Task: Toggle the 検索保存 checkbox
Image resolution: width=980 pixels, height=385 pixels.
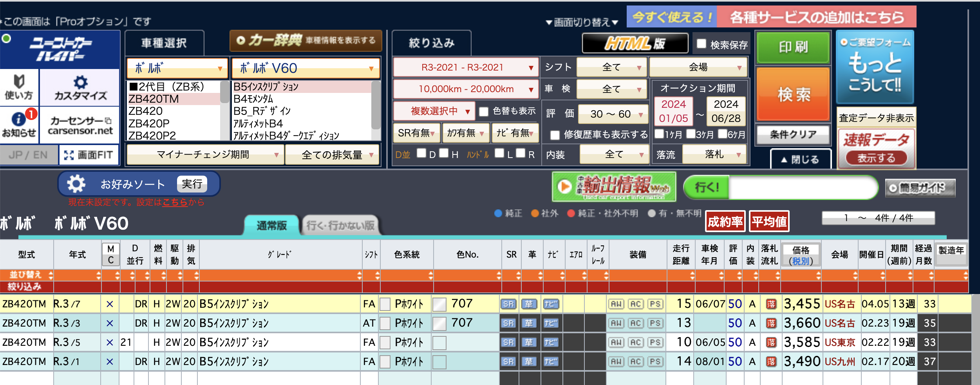Action: [x=701, y=44]
